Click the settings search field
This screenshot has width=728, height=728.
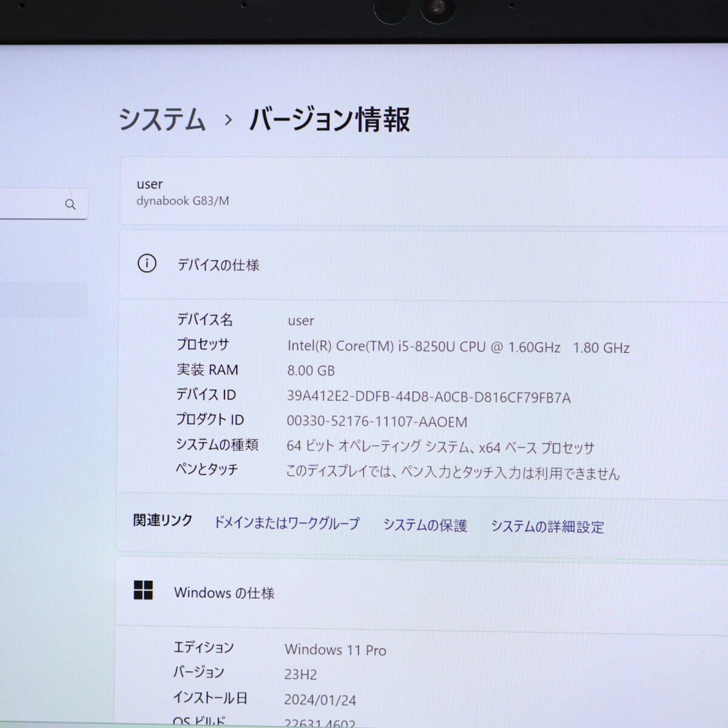(x=42, y=204)
